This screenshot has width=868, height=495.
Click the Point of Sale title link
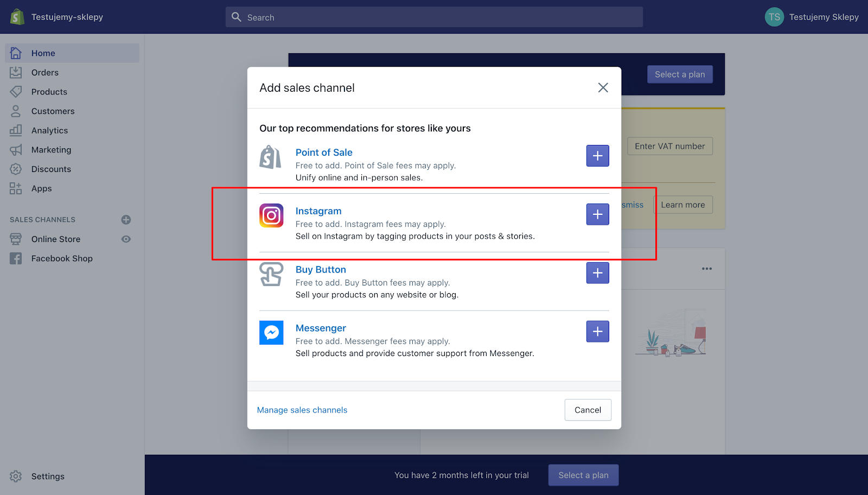324,153
